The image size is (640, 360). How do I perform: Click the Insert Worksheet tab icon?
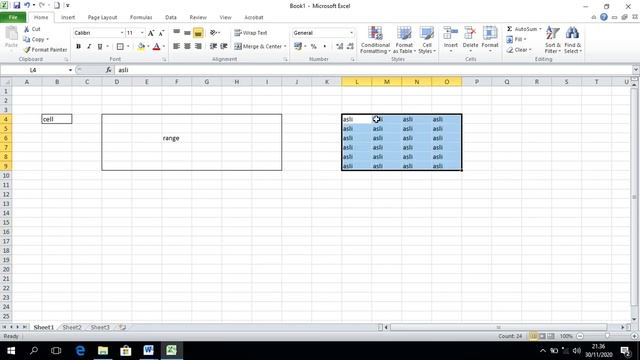[122, 327]
